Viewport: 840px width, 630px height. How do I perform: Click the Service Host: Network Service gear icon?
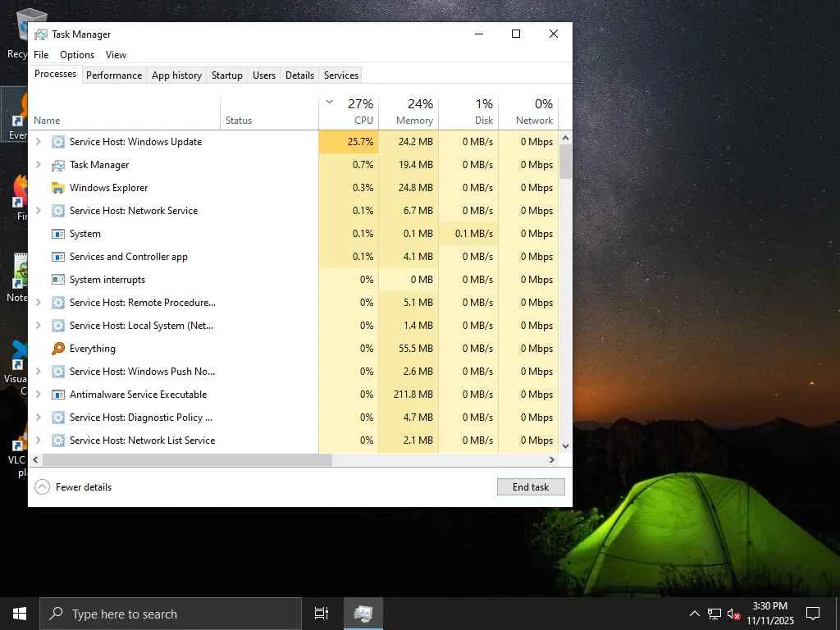[58, 211]
